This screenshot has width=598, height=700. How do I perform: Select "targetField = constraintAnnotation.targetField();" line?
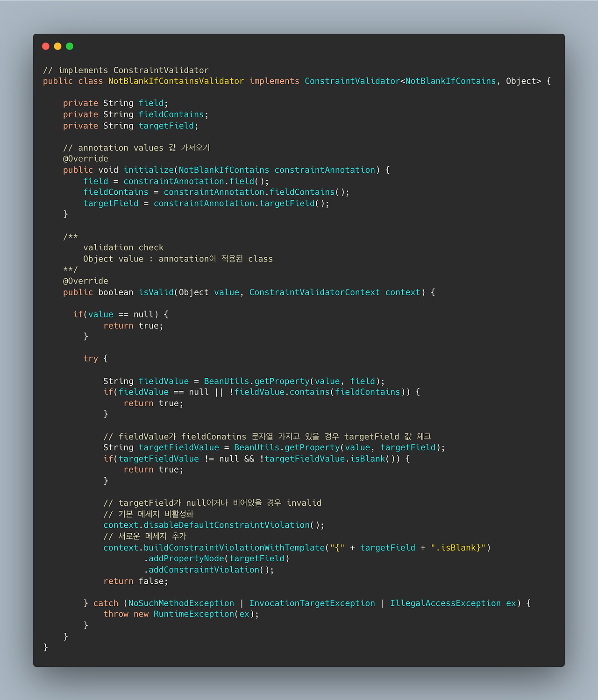click(x=206, y=204)
